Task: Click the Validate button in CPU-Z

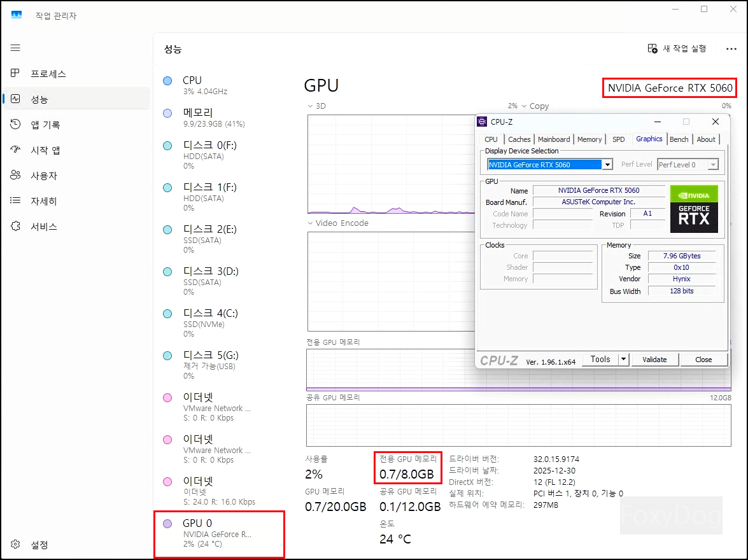Action: [x=654, y=360]
